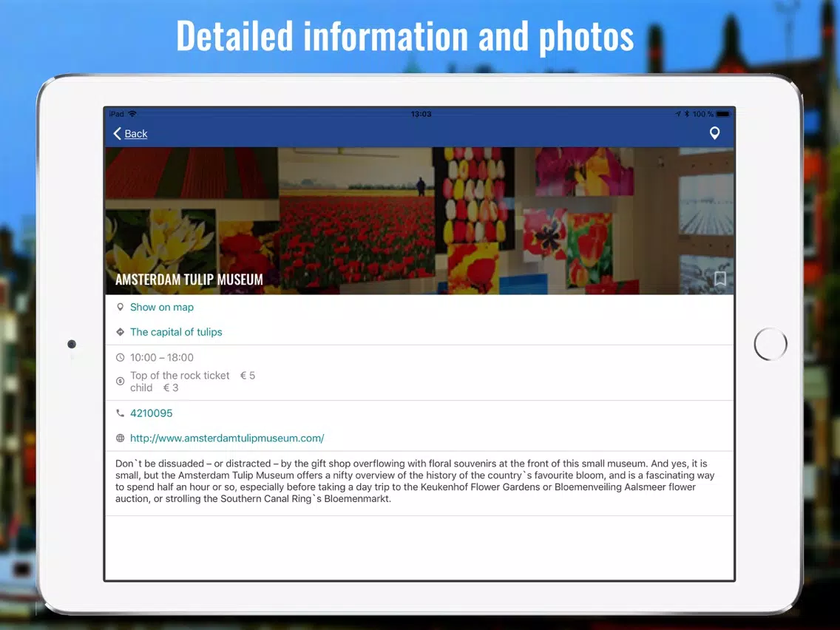Tap location arrow icon in status bar
The height and width of the screenshot is (630, 840).
pyautogui.click(x=677, y=114)
